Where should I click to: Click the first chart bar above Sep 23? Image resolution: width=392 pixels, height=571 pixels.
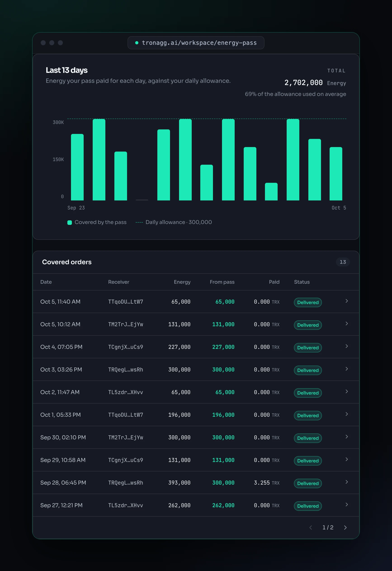(77, 167)
